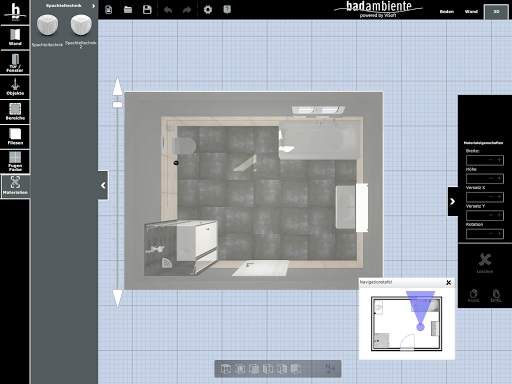Open settings via the gear icon
The image size is (512, 384).
208,10
